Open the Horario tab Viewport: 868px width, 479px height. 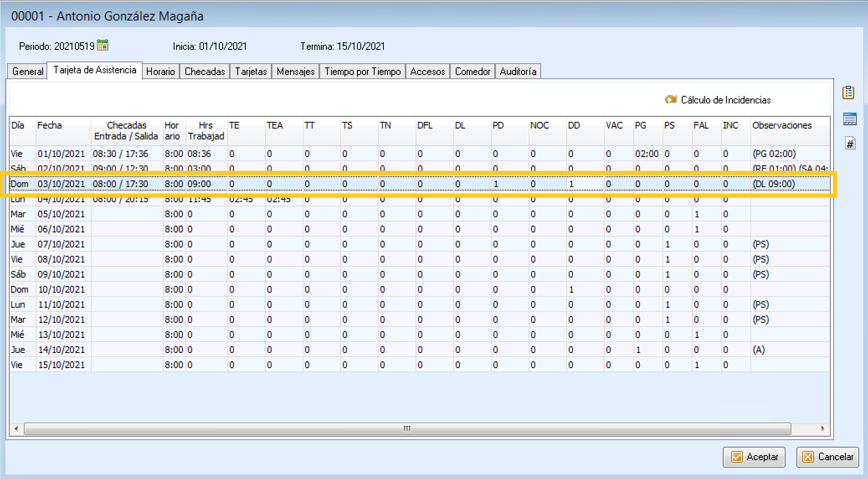tap(160, 72)
